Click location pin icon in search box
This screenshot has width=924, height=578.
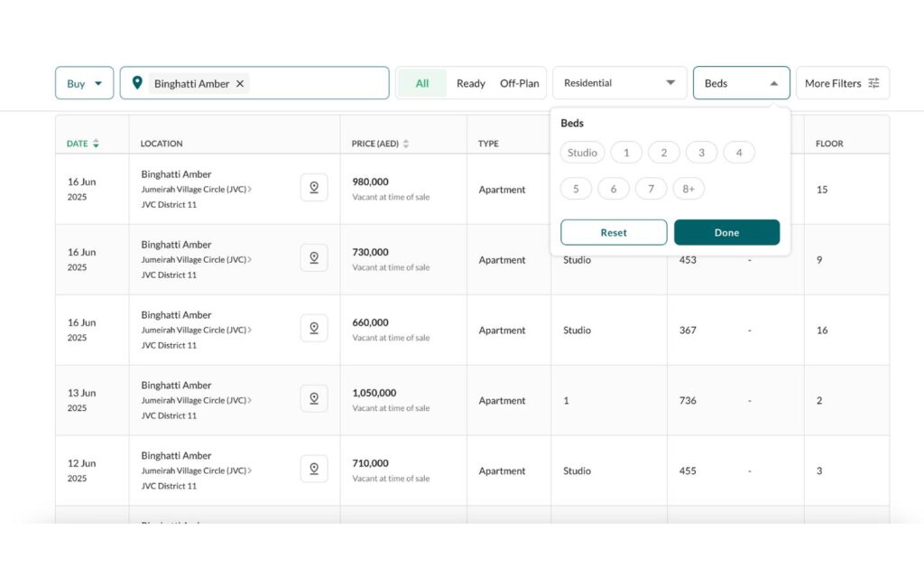point(137,82)
